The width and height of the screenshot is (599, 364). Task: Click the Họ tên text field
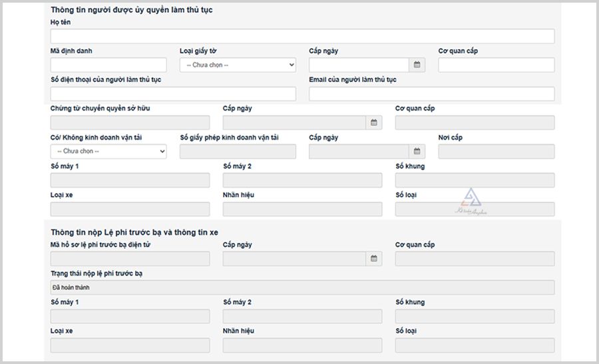[x=302, y=37]
